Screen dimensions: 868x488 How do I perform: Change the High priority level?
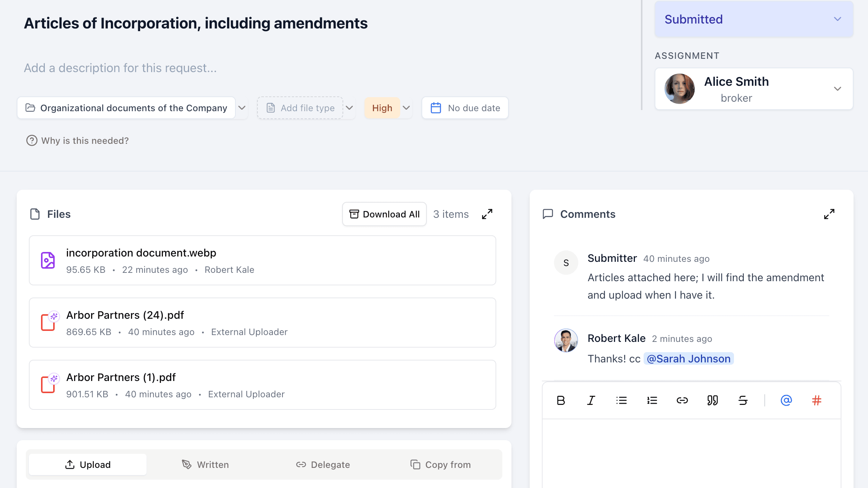[x=406, y=107]
